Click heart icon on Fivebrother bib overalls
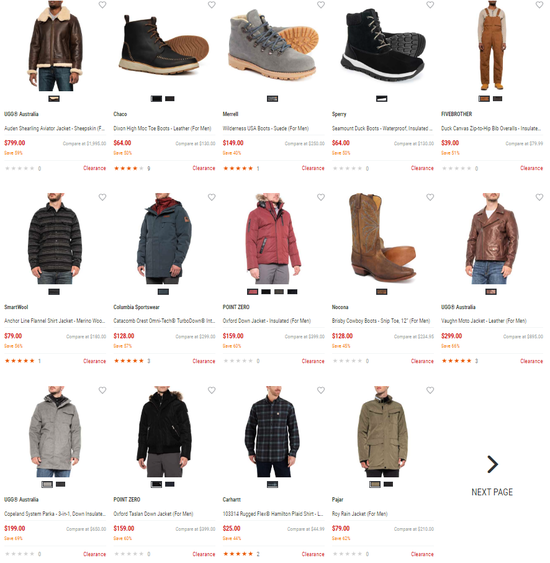The image size is (550, 563). 539,5
